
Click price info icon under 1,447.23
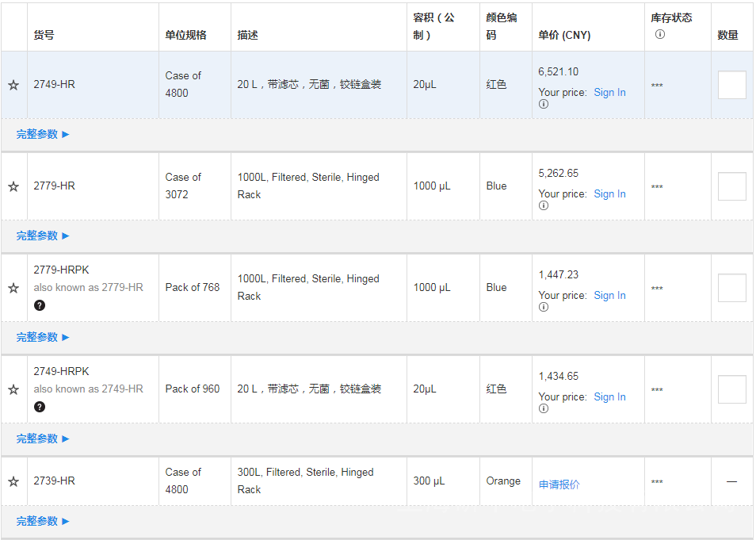pos(544,307)
